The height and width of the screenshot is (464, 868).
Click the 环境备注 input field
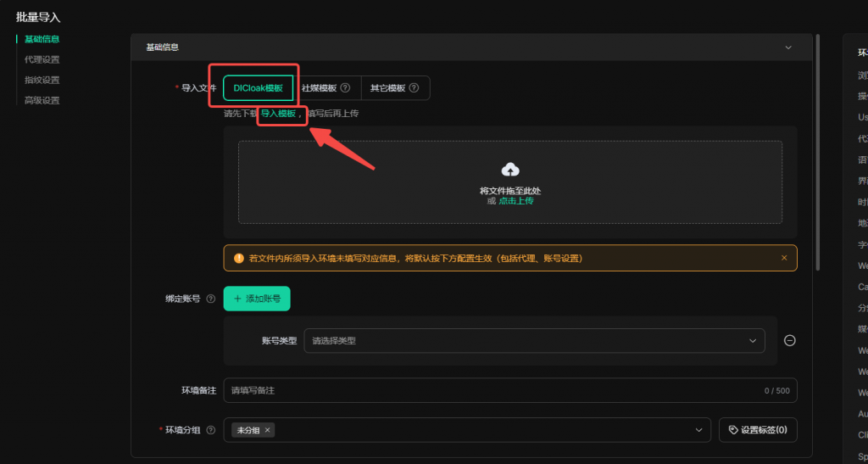tap(492, 390)
